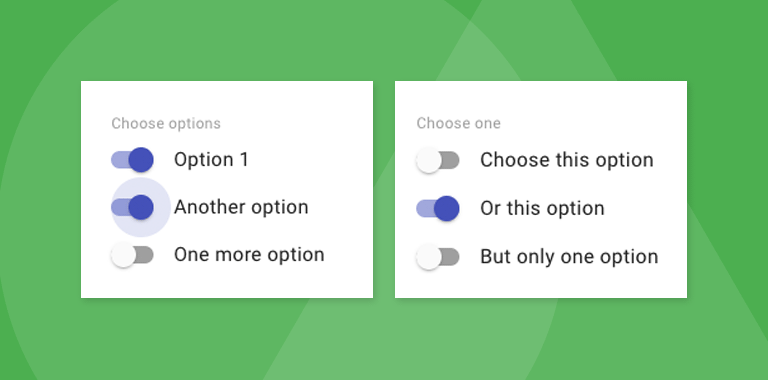The width and height of the screenshot is (768, 380).
Task: Click the But only one option label
Action: [569, 257]
